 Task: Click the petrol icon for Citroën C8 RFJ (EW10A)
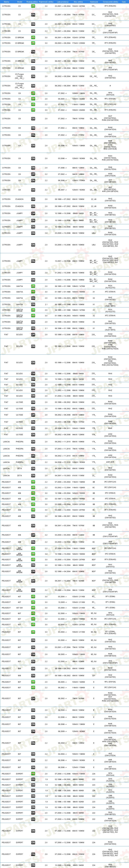pyautogui.click(x=33, y=99)
